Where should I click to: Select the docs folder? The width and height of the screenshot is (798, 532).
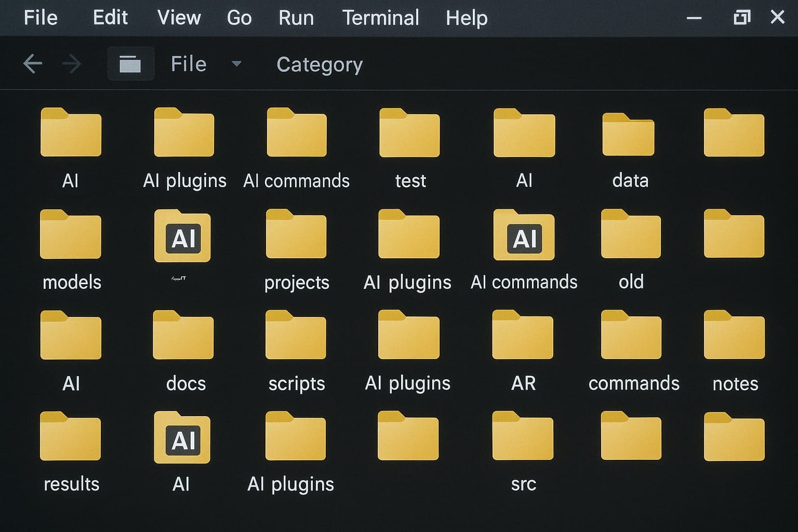click(x=183, y=335)
